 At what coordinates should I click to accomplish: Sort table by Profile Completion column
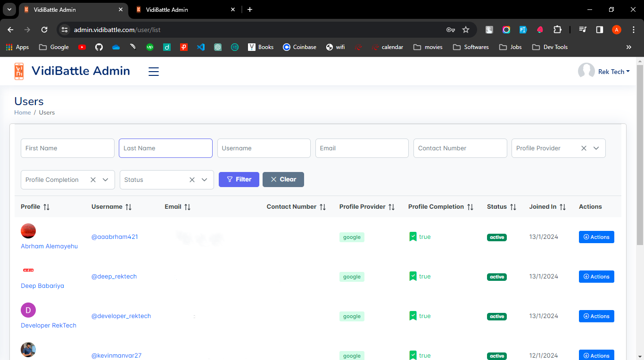coord(470,207)
